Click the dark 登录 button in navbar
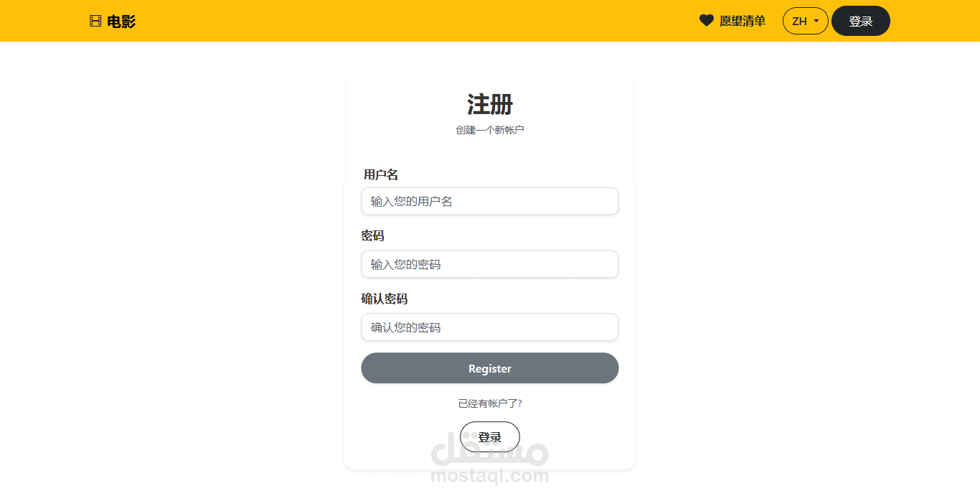Viewport: 980px width, 496px height. [x=861, y=21]
